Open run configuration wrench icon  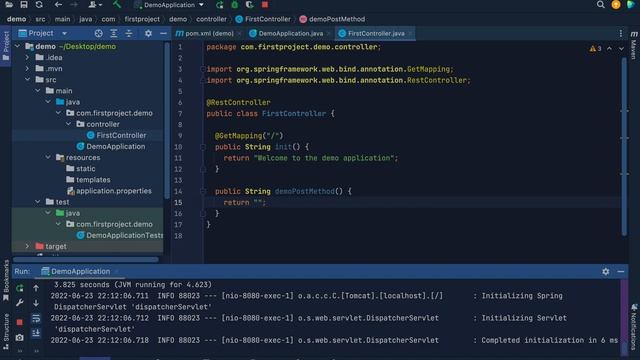click(20, 303)
